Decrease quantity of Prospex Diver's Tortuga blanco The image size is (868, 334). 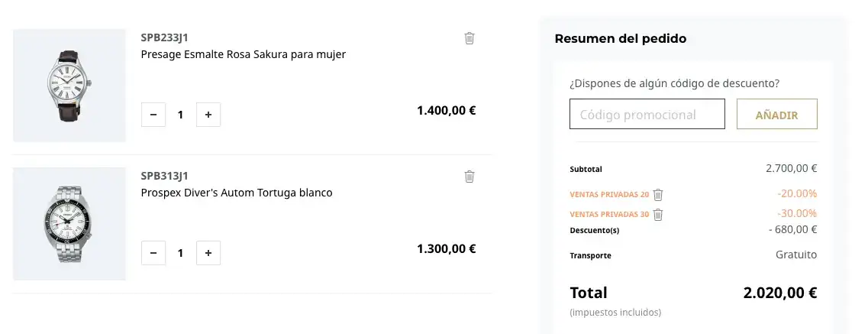point(153,253)
